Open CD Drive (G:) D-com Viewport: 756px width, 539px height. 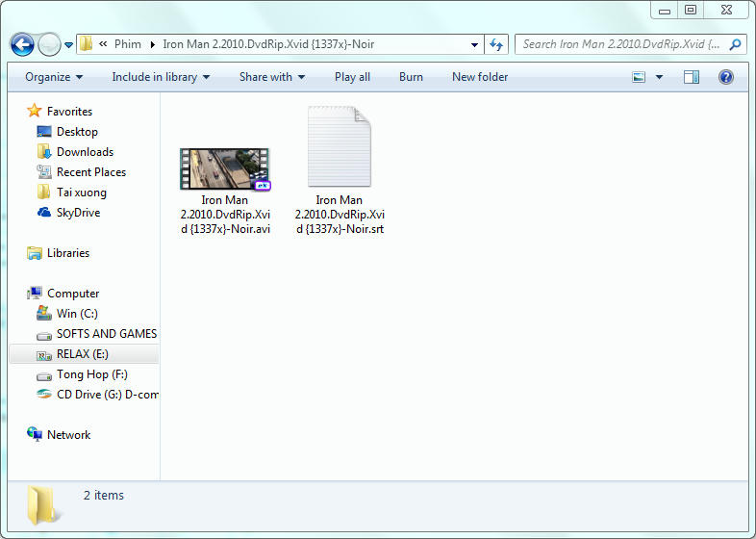[x=107, y=395]
